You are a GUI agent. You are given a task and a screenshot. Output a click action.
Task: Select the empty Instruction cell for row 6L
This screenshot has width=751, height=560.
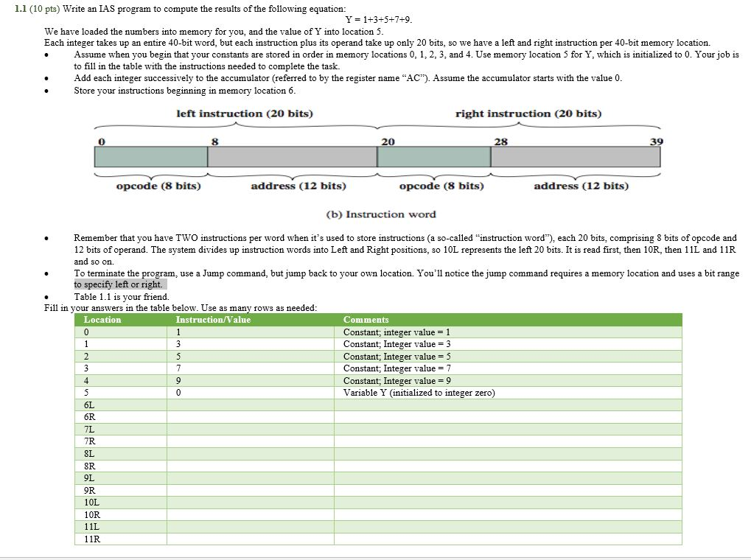click(251, 405)
